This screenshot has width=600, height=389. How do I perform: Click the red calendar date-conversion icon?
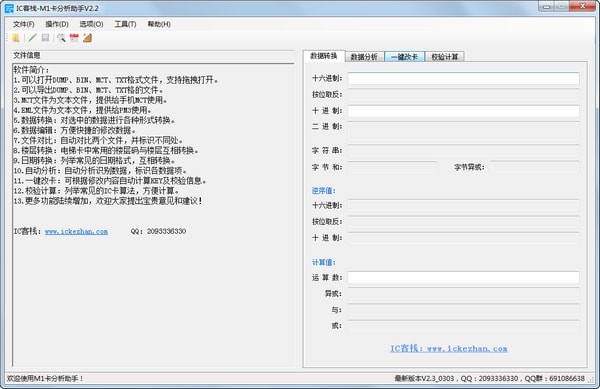point(74,38)
